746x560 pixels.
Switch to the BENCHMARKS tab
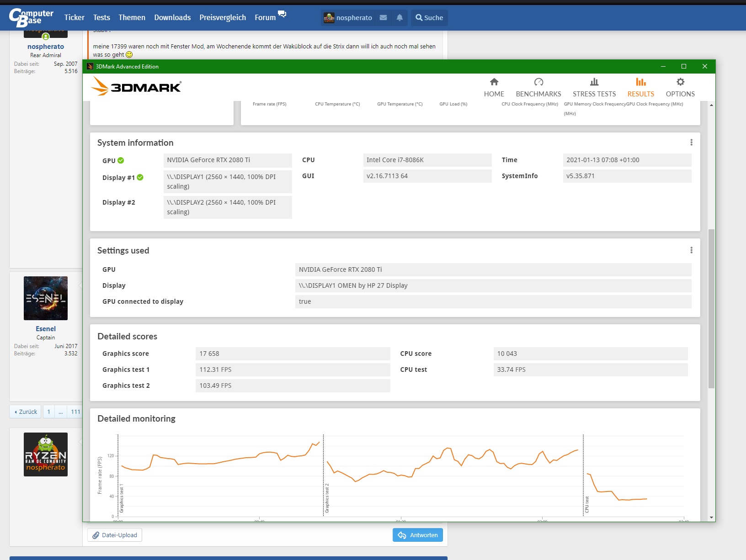[x=538, y=87]
